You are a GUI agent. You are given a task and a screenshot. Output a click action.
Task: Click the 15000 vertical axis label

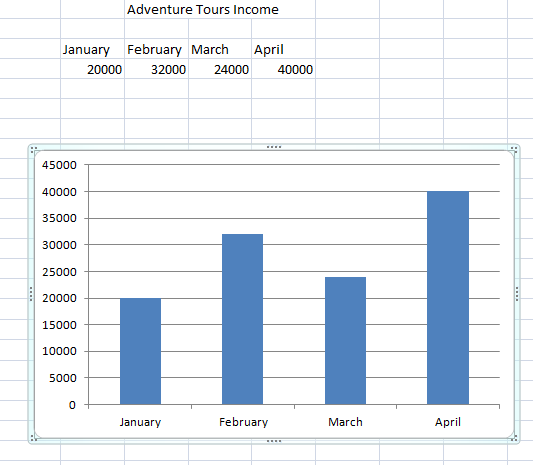pyautogui.click(x=59, y=325)
